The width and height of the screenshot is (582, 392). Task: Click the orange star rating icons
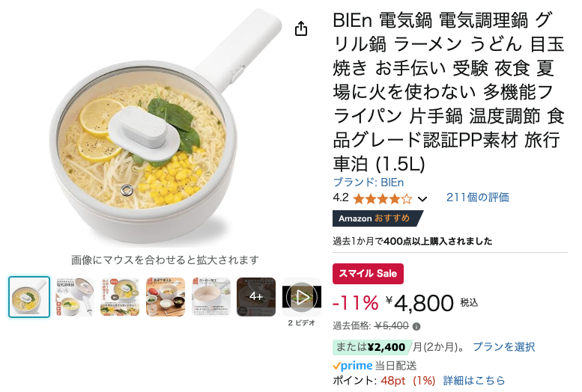[383, 199]
